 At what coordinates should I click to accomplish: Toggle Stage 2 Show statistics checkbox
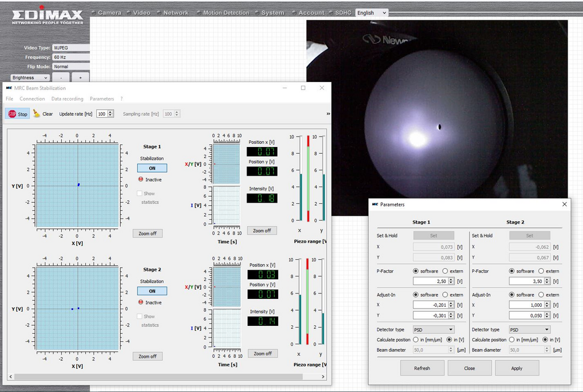(x=139, y=316)
